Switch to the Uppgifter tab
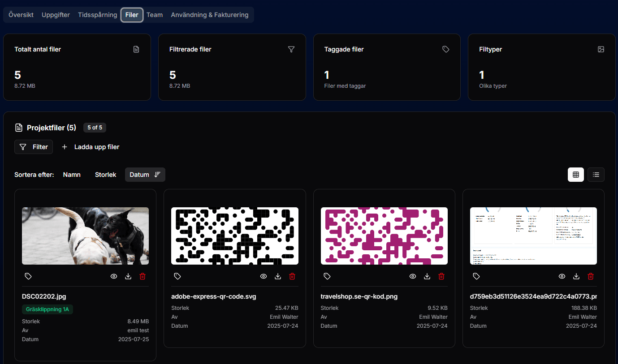The width and height of the screenshot is (618, 364). [56, 15]
